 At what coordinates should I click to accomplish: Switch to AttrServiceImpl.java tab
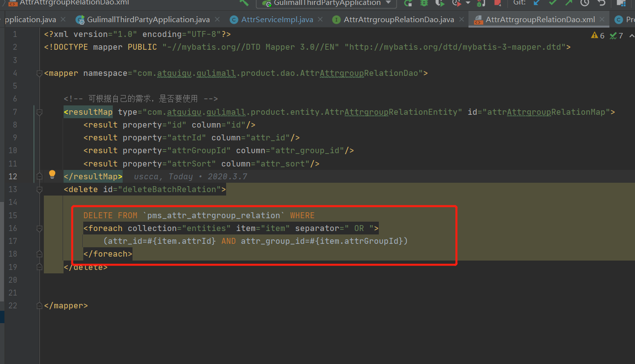click(277, 20)
